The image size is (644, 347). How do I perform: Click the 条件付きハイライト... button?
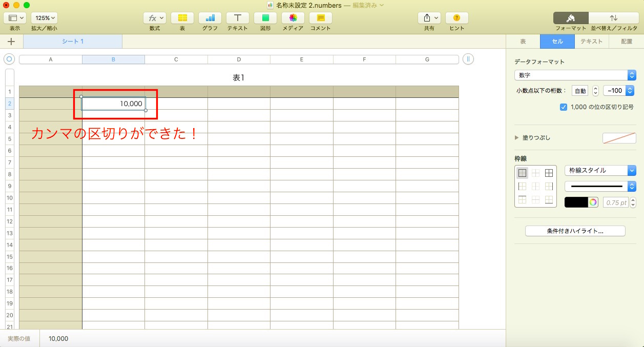575,231
